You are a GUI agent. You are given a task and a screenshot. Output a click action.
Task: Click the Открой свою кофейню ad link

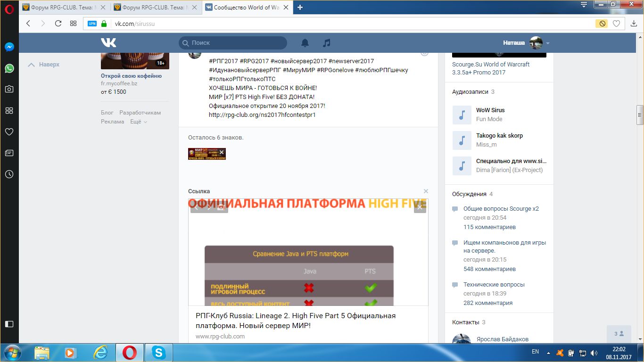[x=131, y=76]
